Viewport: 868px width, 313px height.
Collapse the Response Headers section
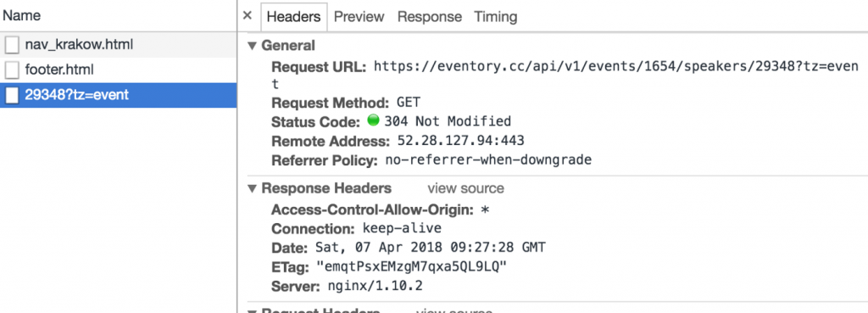(x=253, y=189)
